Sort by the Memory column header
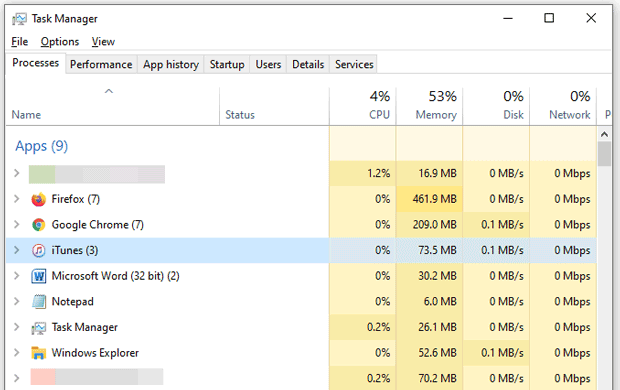Image resolution: width=620 pixels, height=390 pixels. 429,106
